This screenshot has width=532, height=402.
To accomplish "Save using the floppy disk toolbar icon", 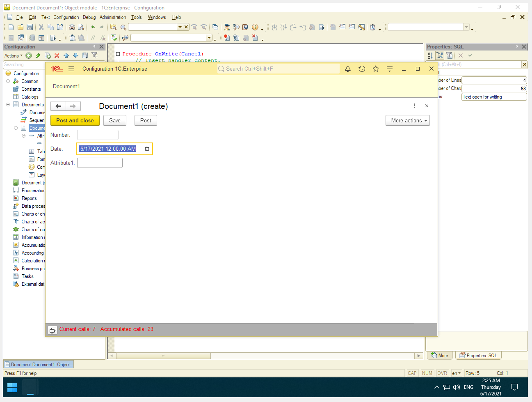I will coord(30,27).
